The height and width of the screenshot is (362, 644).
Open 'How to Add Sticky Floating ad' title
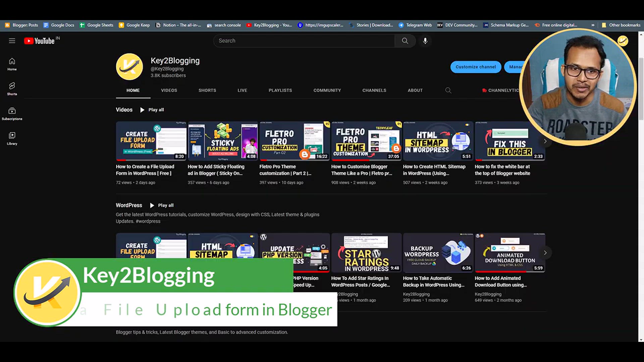click(216, 170)
